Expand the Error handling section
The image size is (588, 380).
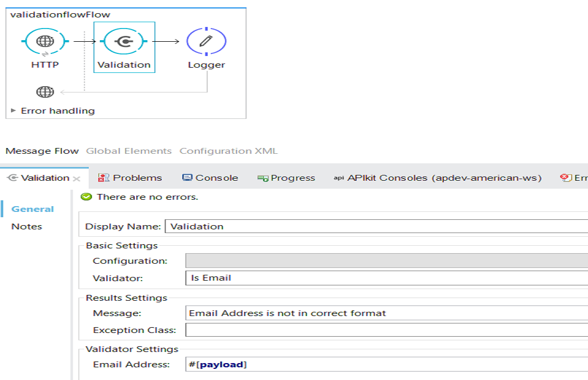pos(14,111)
